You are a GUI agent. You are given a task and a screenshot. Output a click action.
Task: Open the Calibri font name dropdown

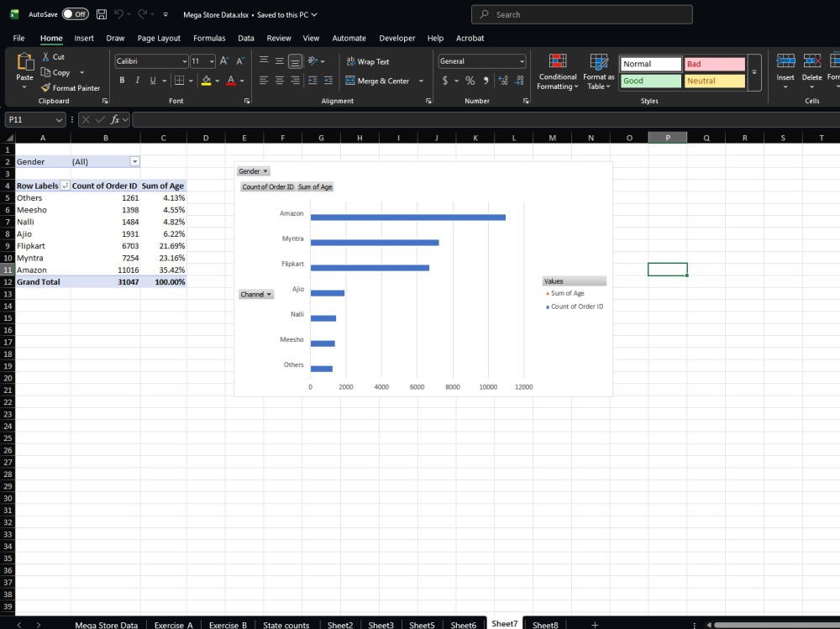point(184,61)
